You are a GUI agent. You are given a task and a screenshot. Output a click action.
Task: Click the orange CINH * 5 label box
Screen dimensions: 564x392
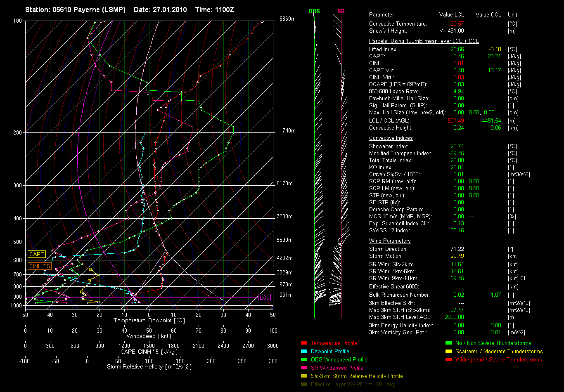click(x=40, y=266)
